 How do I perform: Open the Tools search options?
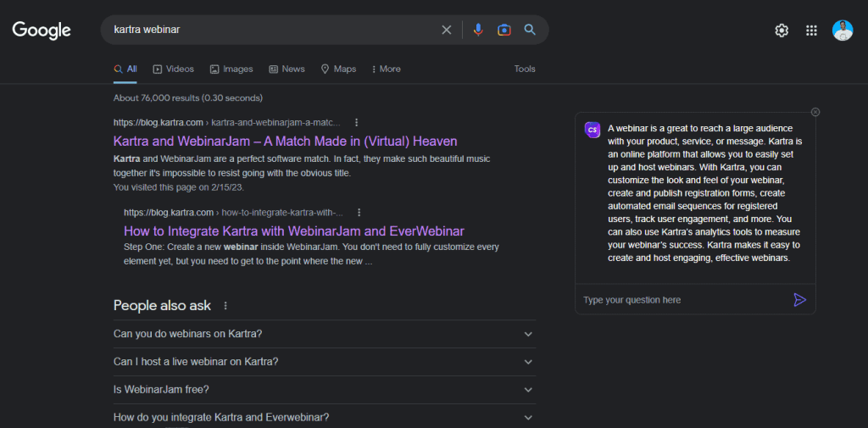[525, 69]
